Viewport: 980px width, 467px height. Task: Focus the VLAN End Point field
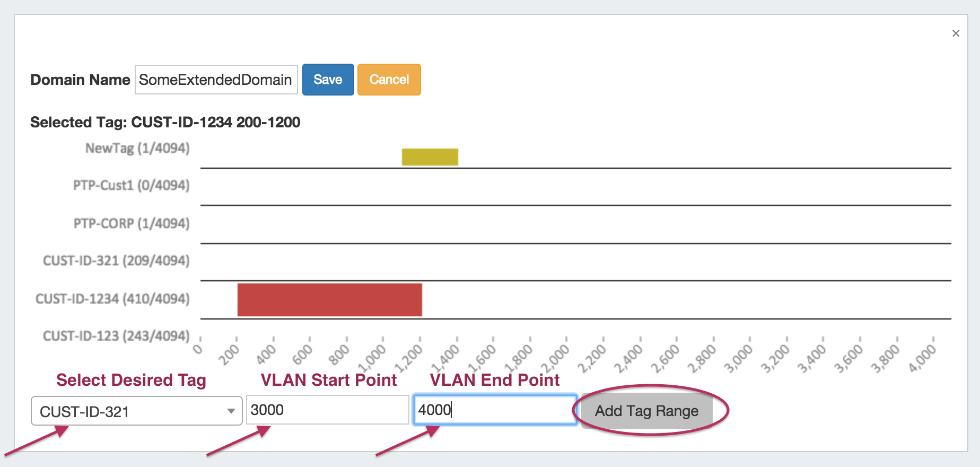coord(495,410)
